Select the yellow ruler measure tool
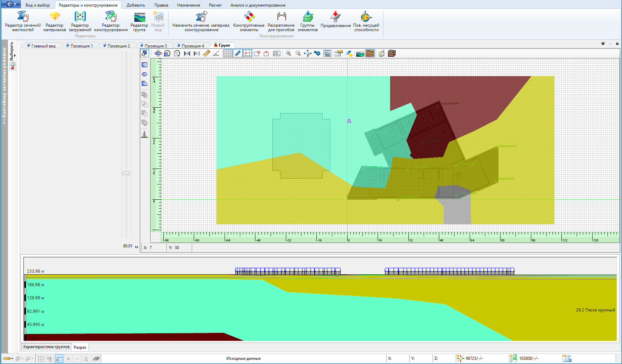622x364 pixels. [207, 53]
